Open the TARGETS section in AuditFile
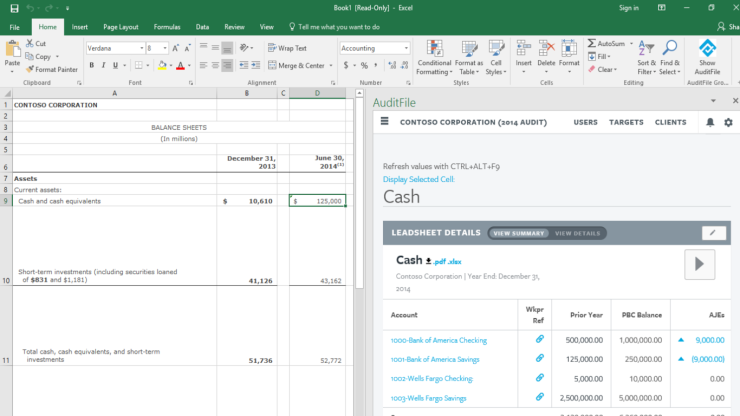 pos(626,122)
